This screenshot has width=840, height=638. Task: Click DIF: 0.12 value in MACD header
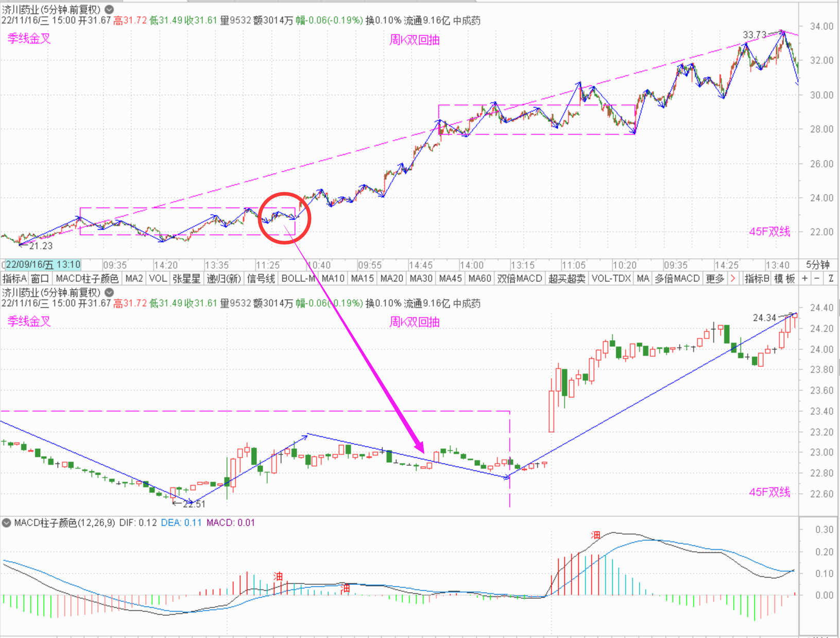point(138,523)
